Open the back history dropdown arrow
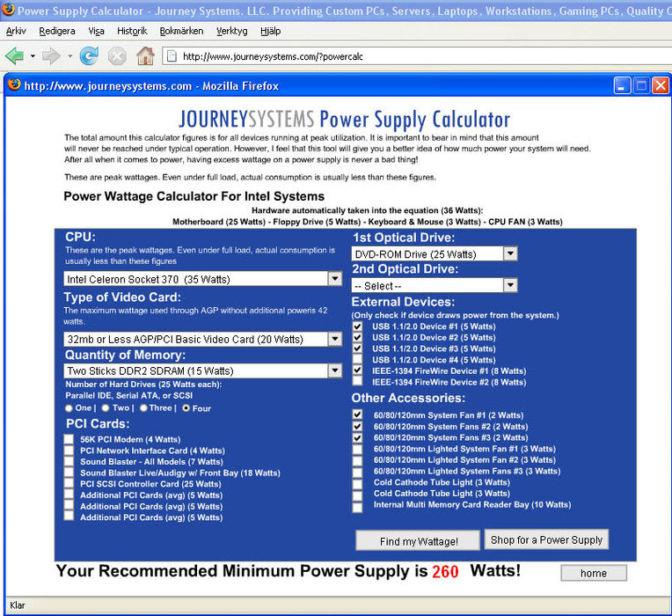 [33, 56]
